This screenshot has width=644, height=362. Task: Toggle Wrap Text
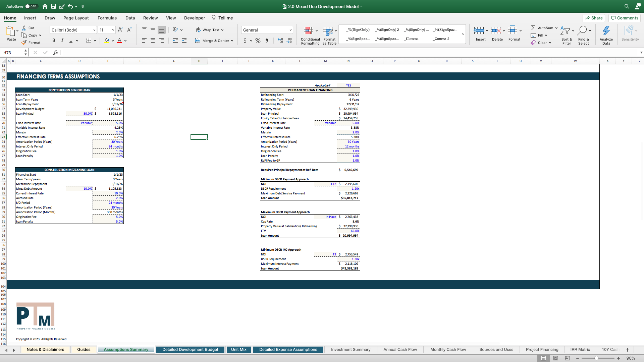tap(210, 30)
